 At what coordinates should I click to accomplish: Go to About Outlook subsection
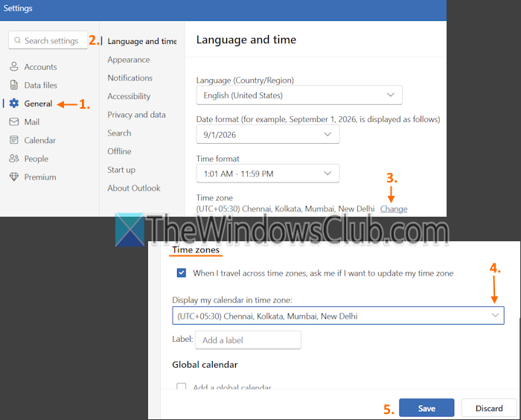pos(134,188)
